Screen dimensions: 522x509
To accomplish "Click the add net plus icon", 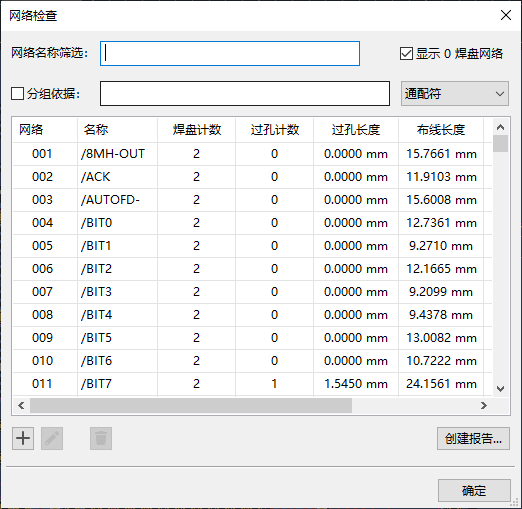I will point(23,438).
